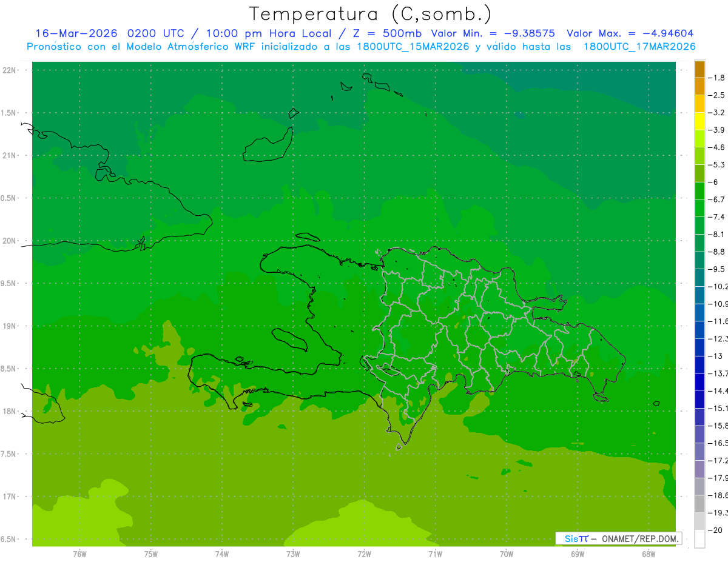Viewport: 728px width, 562px height.
Task: Click the '73W' longitude axis label
Action: tap(293, 554)
